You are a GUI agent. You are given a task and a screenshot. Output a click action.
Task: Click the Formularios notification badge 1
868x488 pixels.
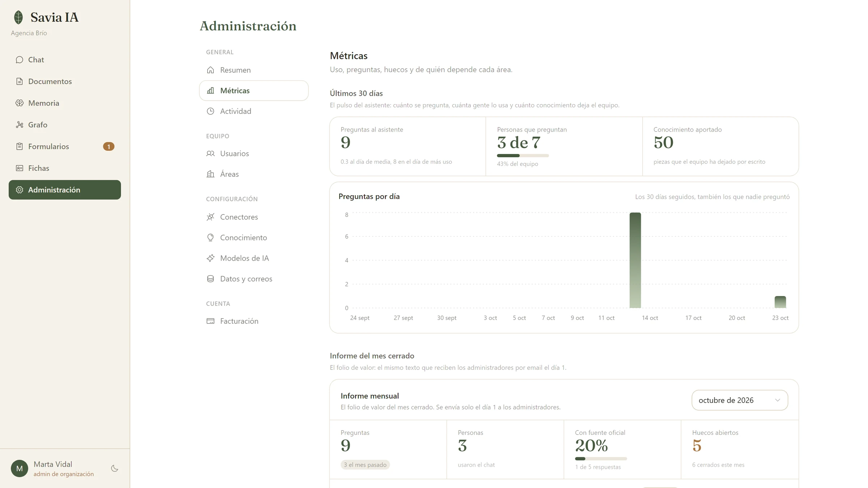[109, 146]
